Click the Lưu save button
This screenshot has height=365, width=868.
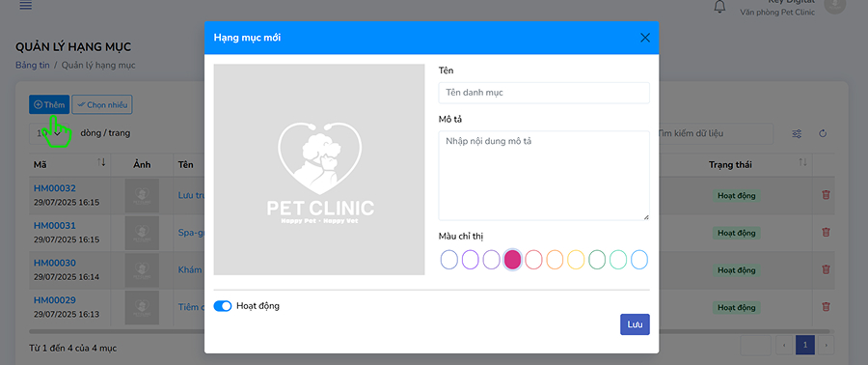tap(635, 324)
